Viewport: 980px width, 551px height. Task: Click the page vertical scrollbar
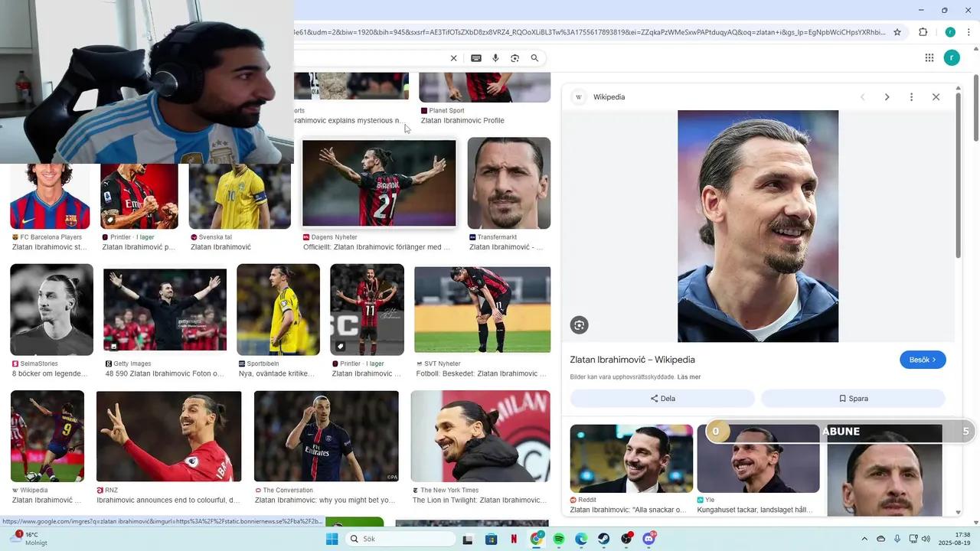click(x=976, y=107)
